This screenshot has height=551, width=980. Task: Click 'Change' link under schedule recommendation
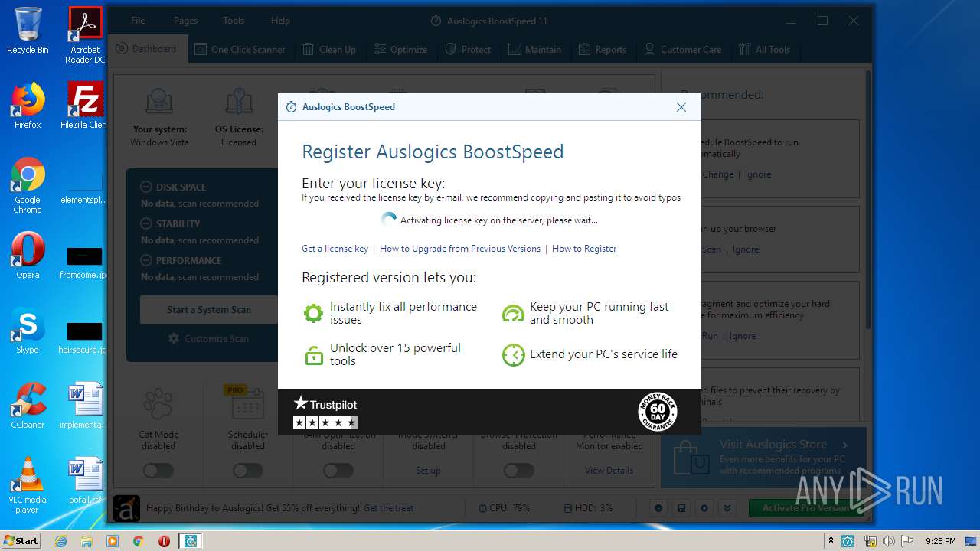pos(717,174)
